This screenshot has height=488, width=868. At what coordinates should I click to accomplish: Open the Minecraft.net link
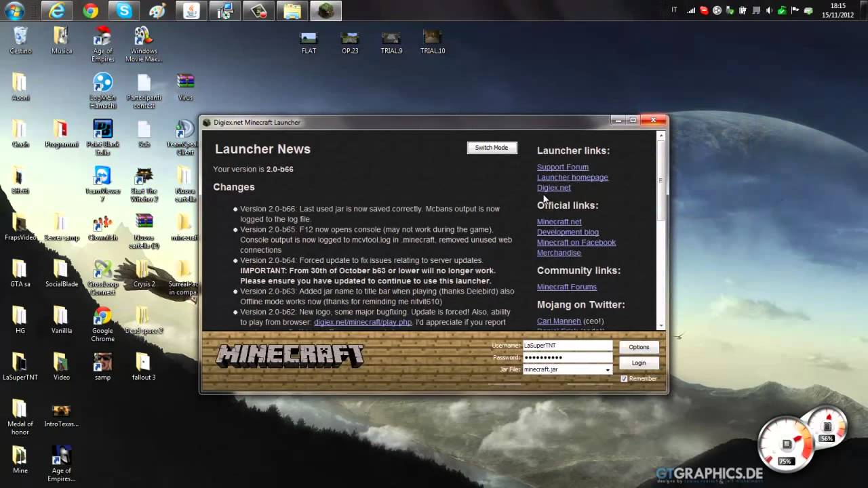(559, 222)
